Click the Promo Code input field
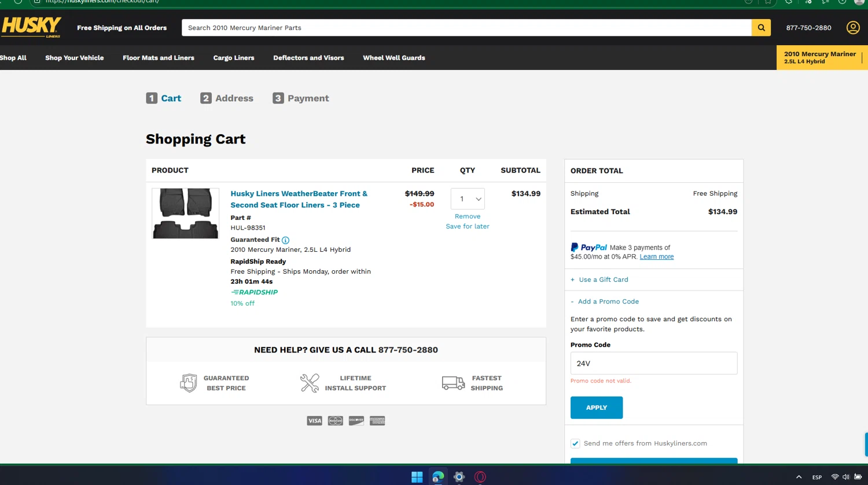 (x=654, y=363)
